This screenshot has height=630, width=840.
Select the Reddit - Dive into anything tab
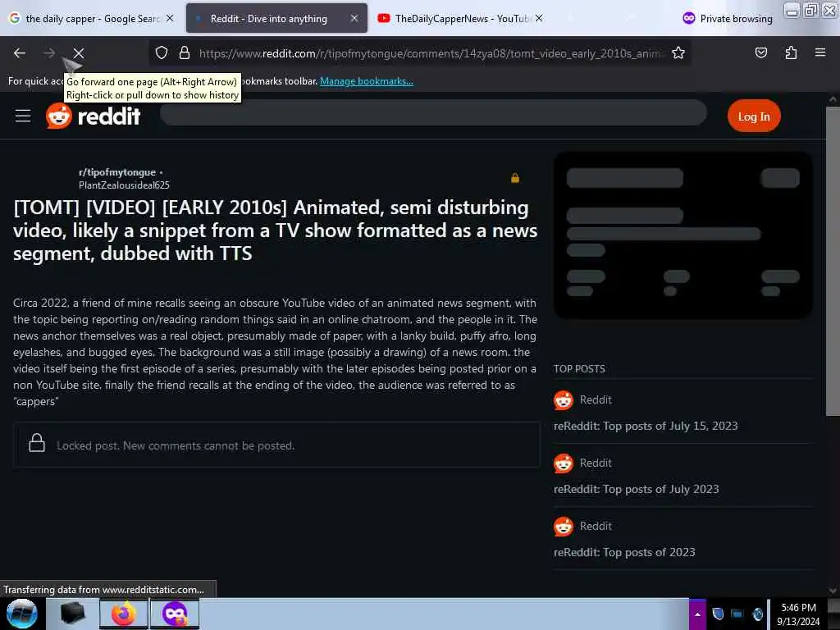[276, 18]
